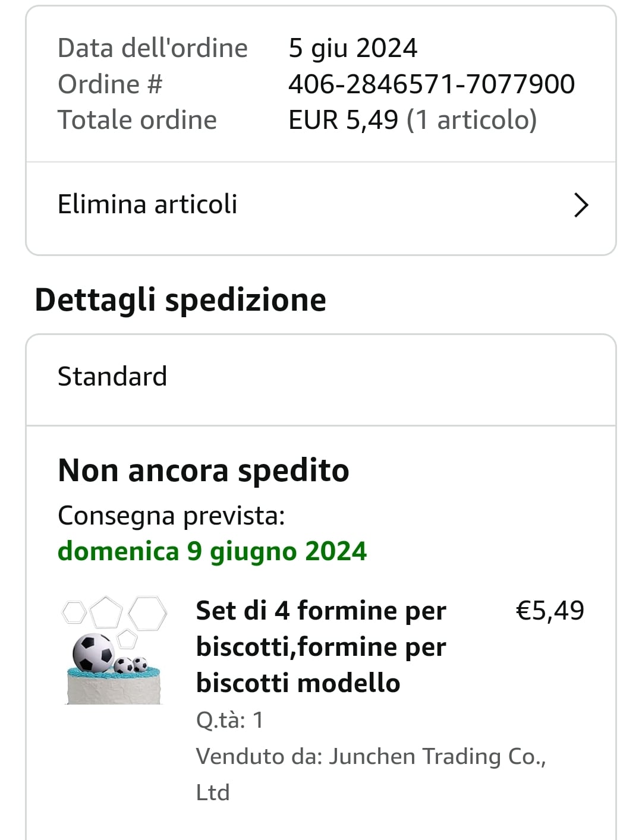Click the EUR 5,49 order total value

413,120
